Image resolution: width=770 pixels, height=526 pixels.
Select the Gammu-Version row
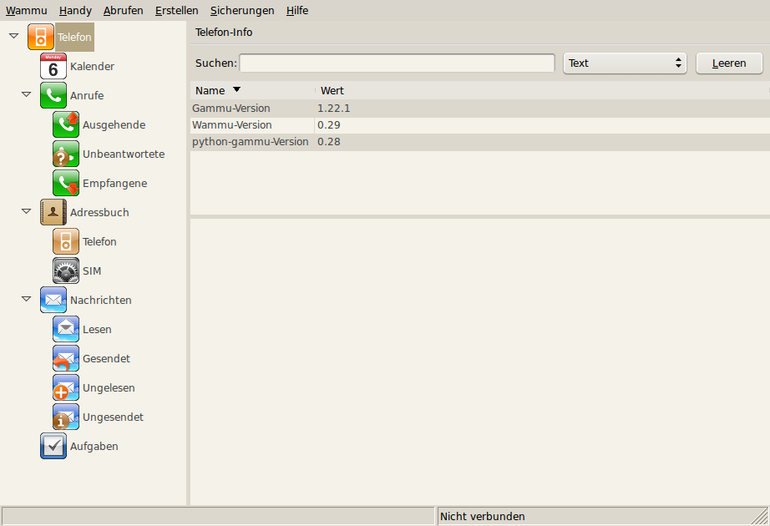point(480,108)
